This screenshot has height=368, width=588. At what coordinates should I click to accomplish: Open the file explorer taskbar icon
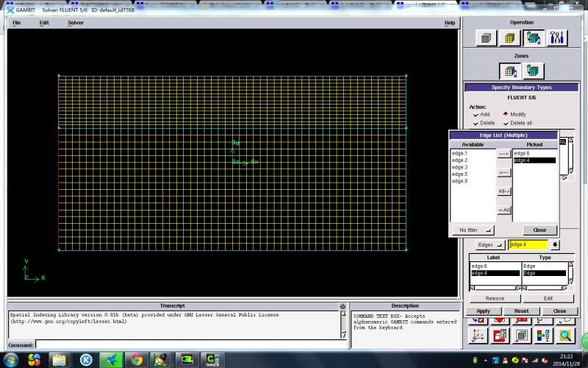[x=60, y=360]
